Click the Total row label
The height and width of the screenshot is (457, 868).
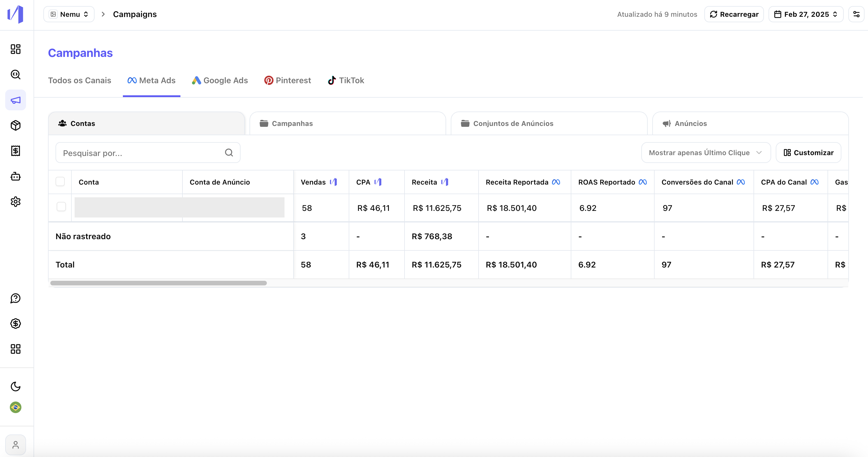65,265
